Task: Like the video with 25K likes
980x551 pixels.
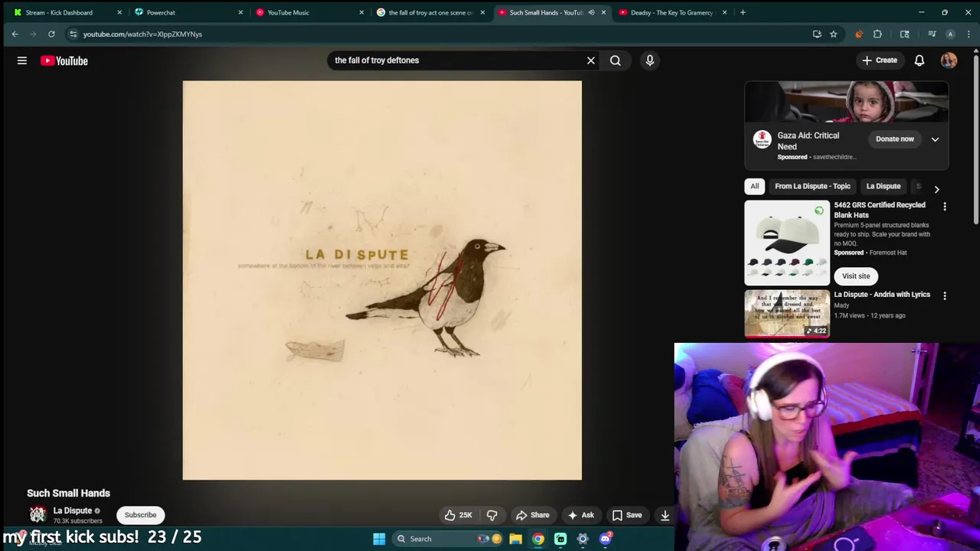Action: [459, 515]
